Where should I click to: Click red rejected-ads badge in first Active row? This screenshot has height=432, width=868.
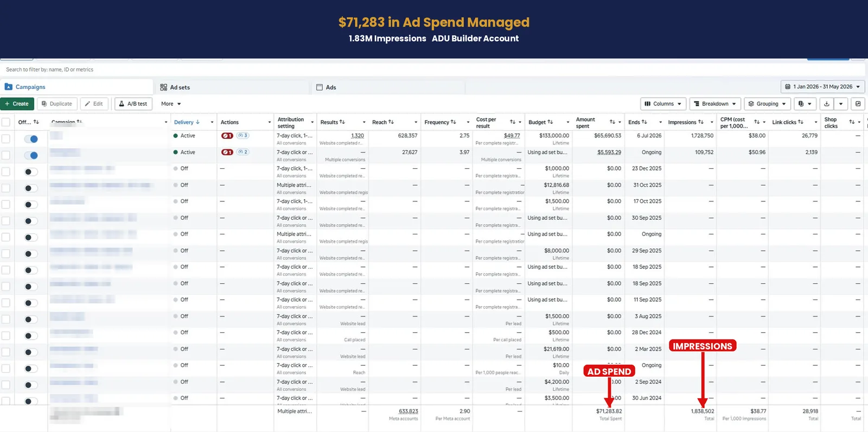227,136
